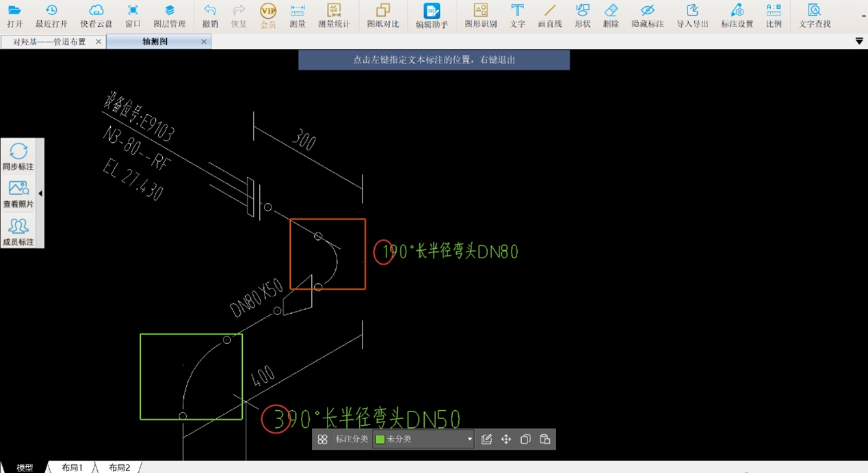Expand the toolbar overflow chevron at right
The image size is (868, 473).
coord(863,16)
